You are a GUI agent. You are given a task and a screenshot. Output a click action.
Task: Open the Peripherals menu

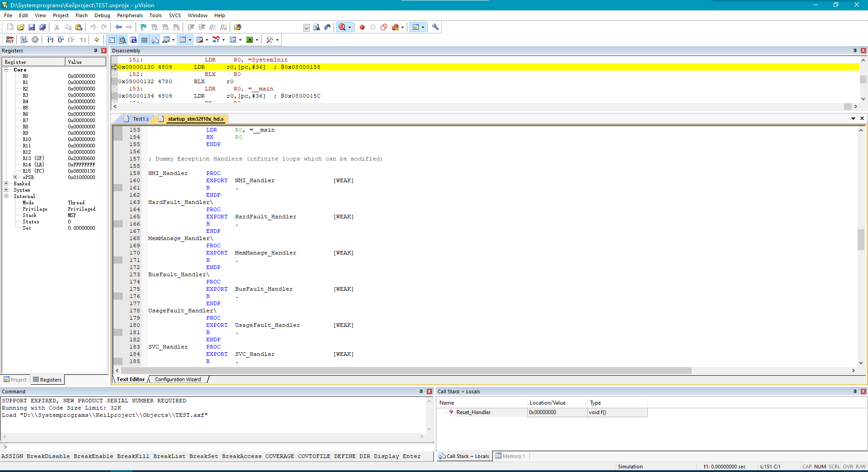130,15
